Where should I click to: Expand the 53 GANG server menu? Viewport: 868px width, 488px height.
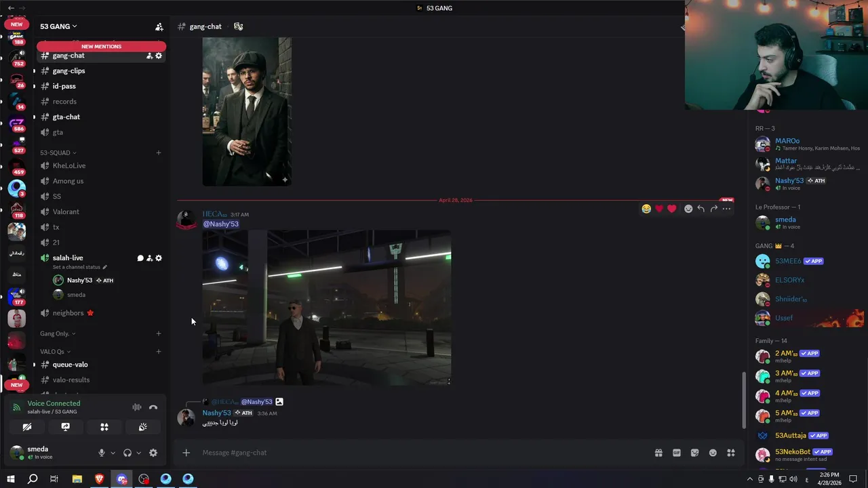coord(58,26)
